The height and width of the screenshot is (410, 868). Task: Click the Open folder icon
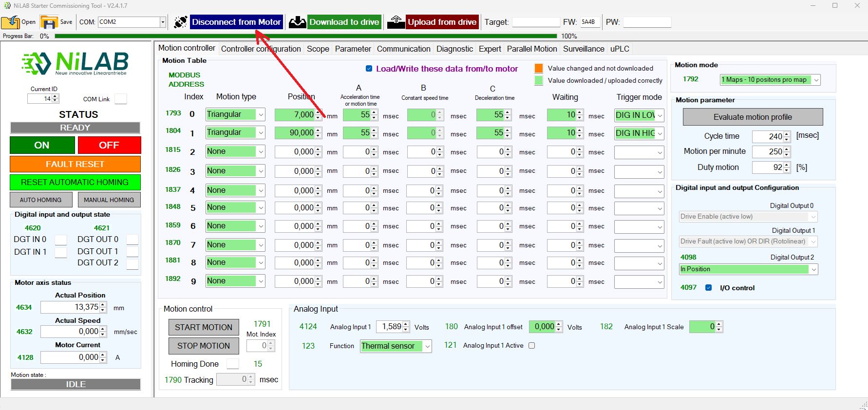pyautogui.click(x=10, y=22)
